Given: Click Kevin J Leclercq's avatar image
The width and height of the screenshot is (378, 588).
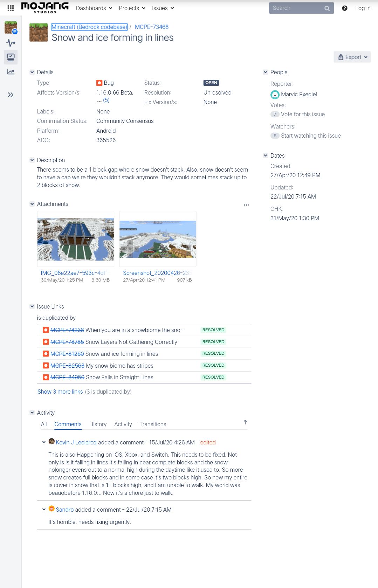Looking at the screenshot, I should point(51,441).
